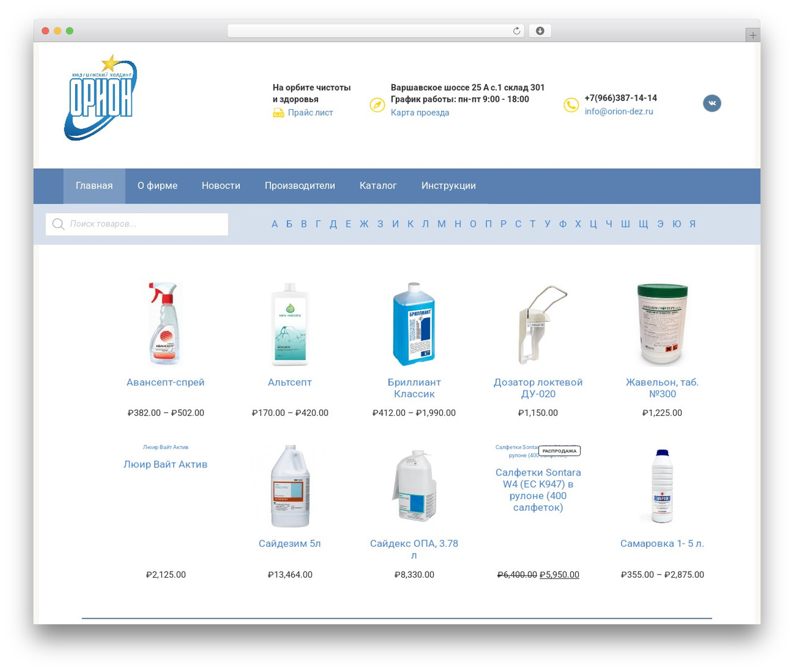This screenshot has width=794, height=672.
Task: Open the Бриллиант Классик bottle thumbnail
Action: [x=414, y=324]
